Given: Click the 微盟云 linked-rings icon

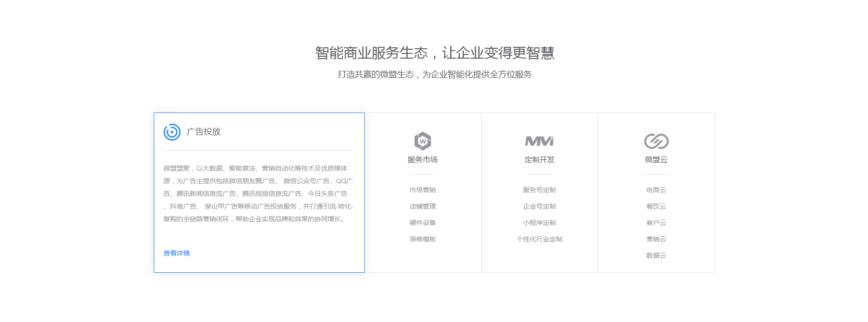Looking at the screenshot, I should point(656,141).
